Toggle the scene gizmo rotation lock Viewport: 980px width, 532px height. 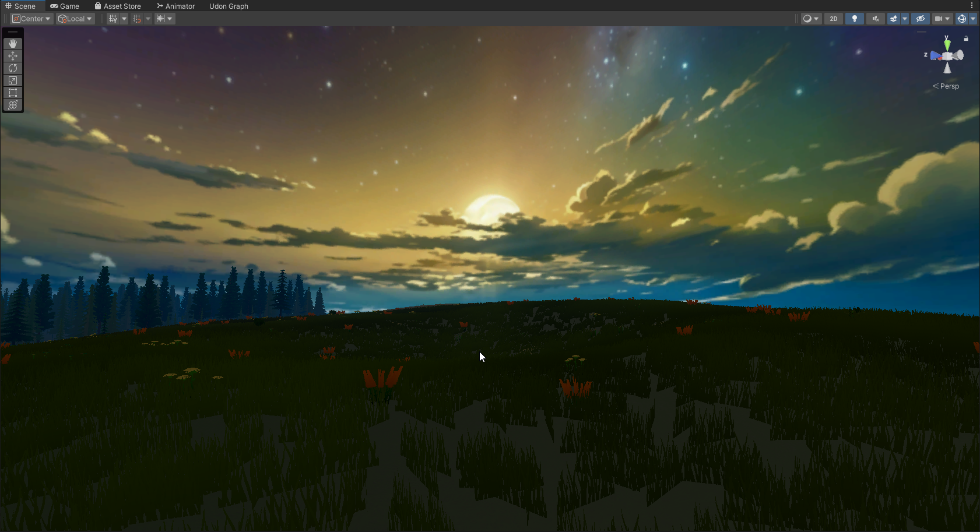966,38
